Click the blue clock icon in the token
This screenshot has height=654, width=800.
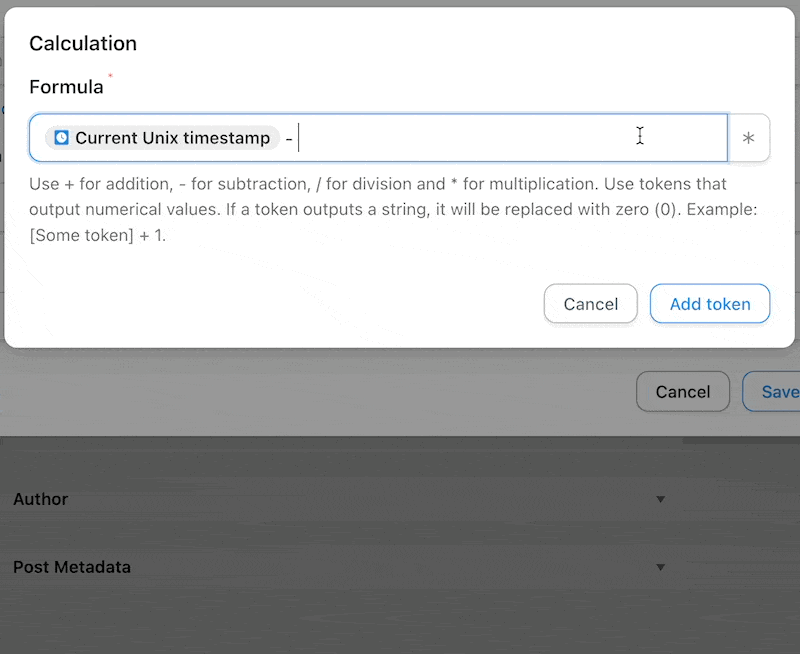click(x=61, y=138)
